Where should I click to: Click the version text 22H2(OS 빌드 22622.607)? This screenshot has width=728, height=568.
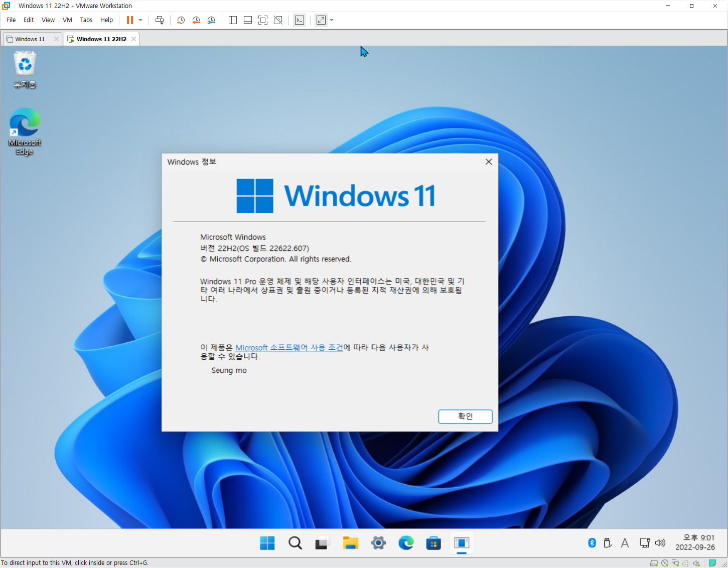click(263, 248)
